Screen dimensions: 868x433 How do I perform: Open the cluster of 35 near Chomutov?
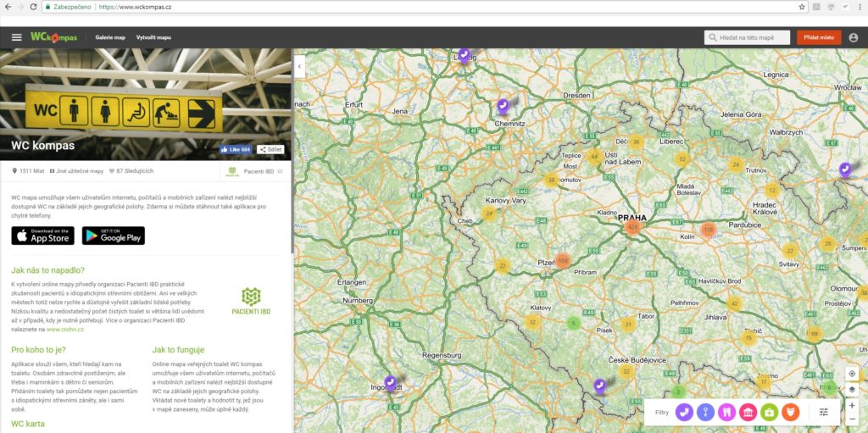pos(551,180)
